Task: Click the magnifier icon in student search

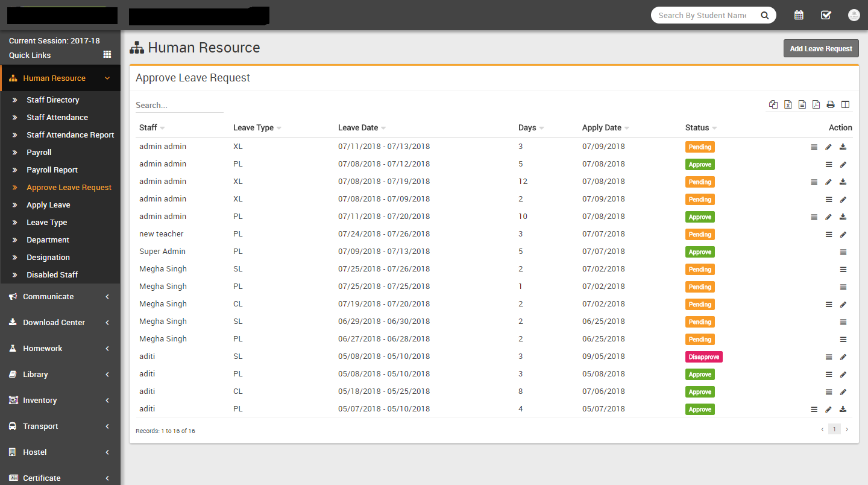Action: pyautogui.click(x=764, y=16)
